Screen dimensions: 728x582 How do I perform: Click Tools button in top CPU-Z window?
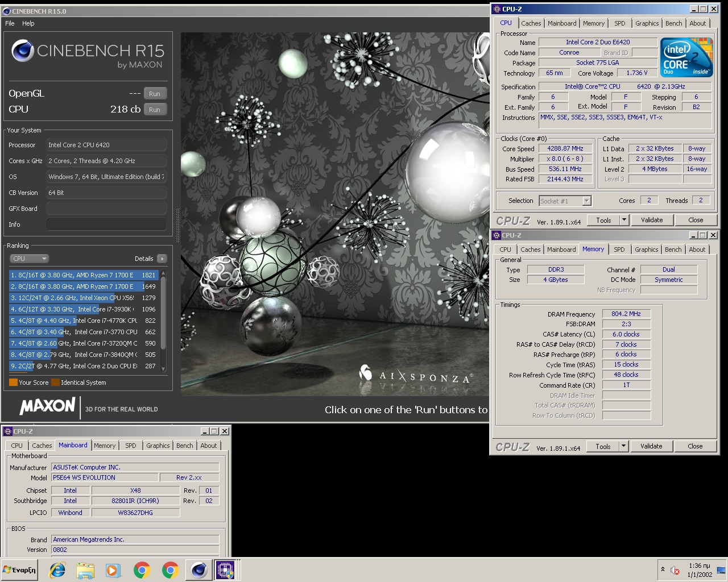604,220
